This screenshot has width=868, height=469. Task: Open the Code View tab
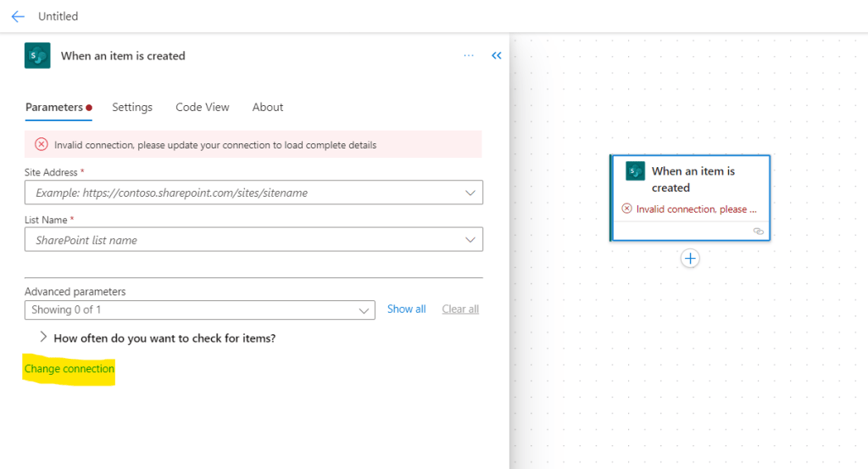[x=203, y=108]
